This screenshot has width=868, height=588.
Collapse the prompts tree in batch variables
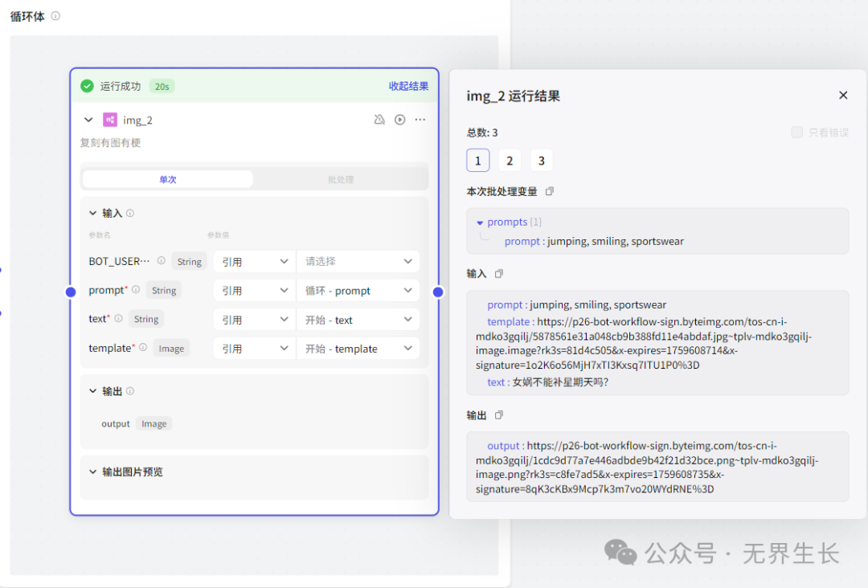click(480, 223)
